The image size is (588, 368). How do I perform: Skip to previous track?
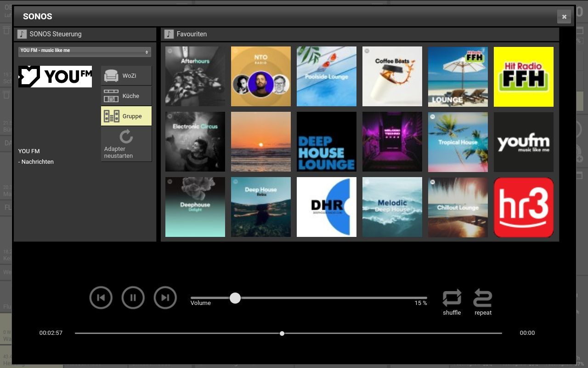coord(101,298)
